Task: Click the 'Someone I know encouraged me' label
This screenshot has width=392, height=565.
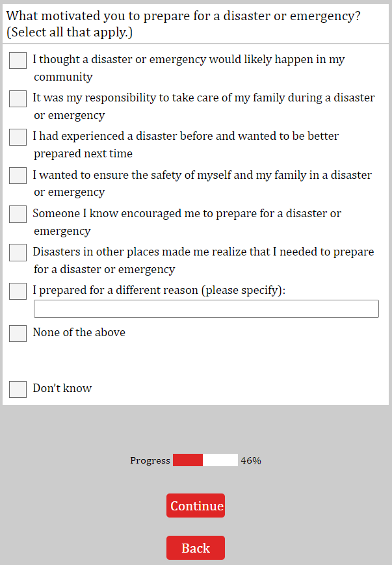Action: 187,222
